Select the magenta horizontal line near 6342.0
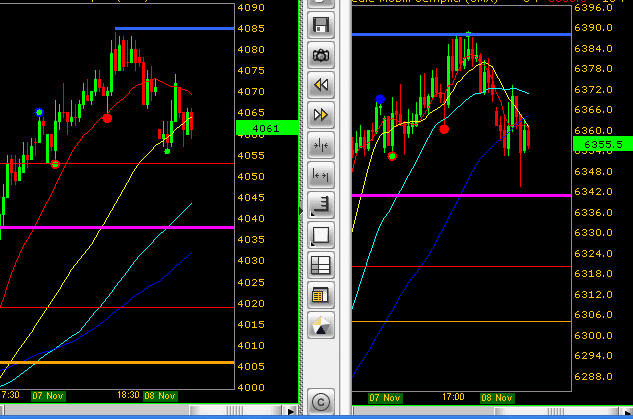The image size is (633, 419). (461, 195)
